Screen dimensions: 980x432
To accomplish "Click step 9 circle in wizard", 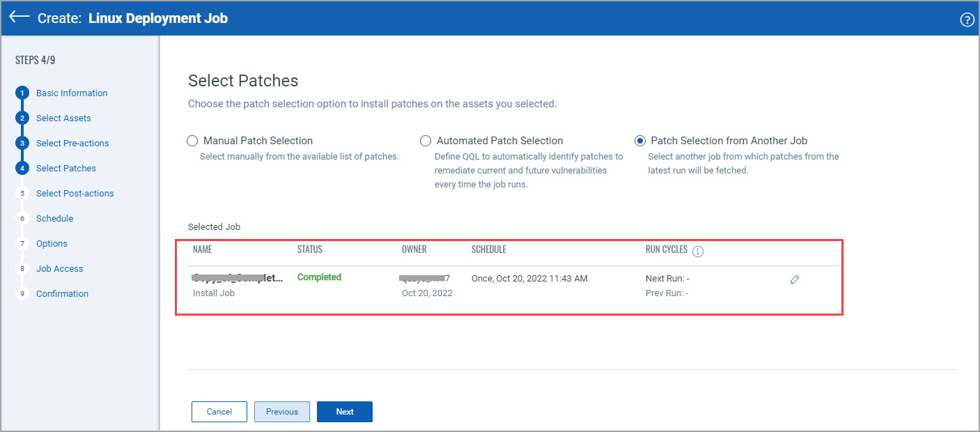I will pyautogui.click(x=22, y=294).
